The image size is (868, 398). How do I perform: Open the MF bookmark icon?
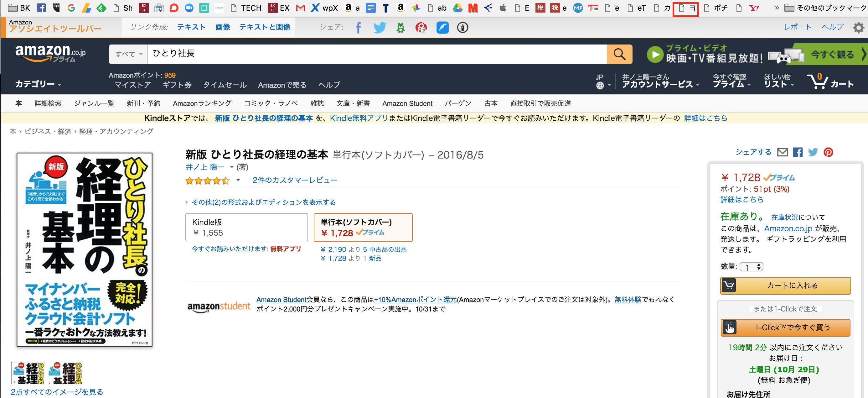[578, 8]
